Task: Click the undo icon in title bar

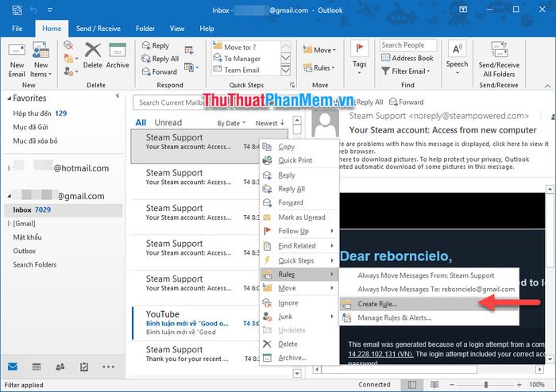Action: (34, 10)
